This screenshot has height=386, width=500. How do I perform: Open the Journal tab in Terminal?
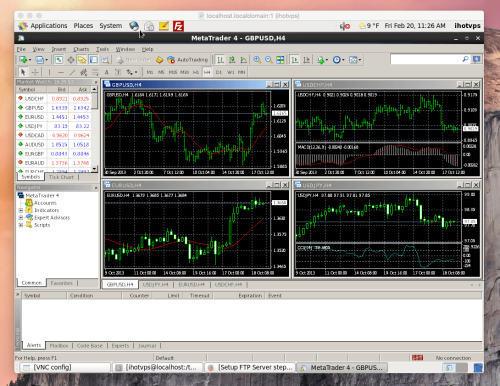tap(147, 346)
